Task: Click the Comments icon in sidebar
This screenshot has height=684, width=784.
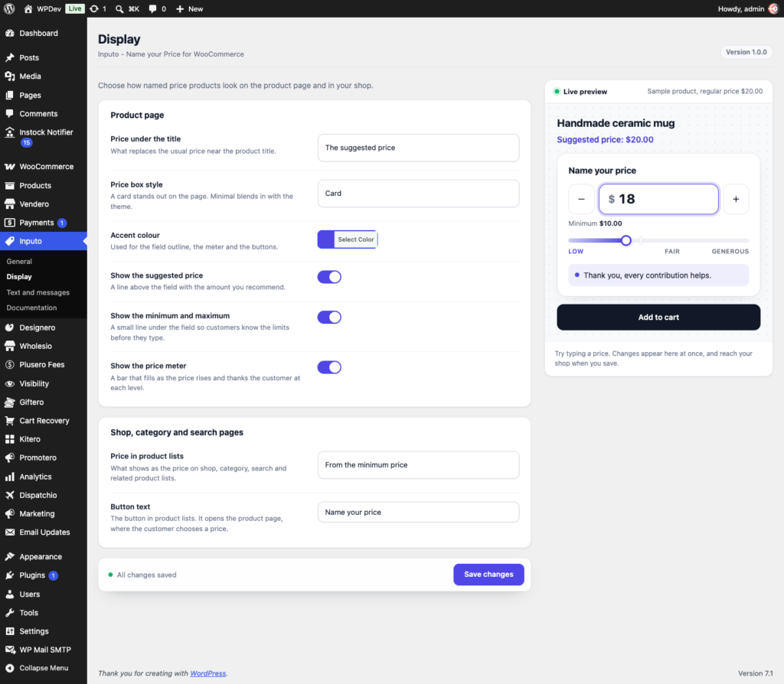Action: point(9,113)
